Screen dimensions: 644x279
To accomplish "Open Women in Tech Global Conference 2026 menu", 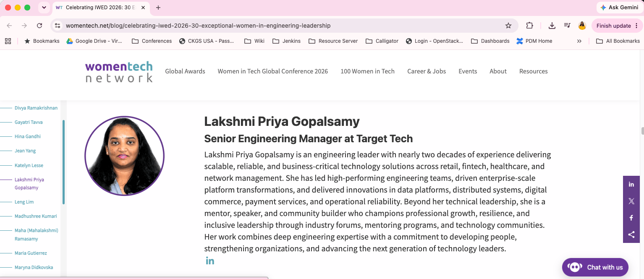I will 273,71.
